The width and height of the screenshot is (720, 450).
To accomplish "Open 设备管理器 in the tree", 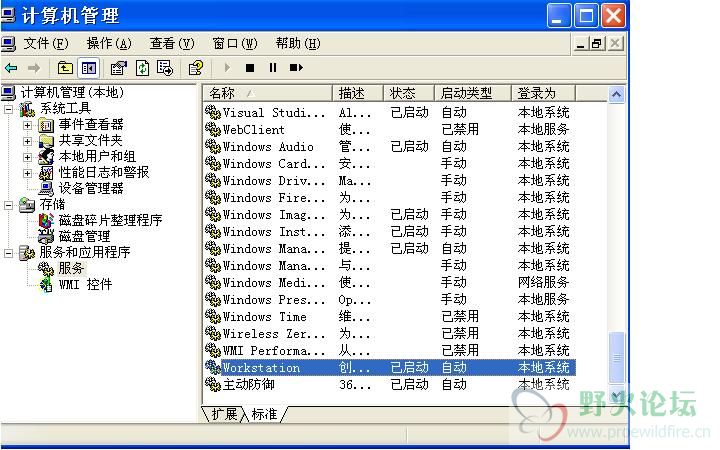I will [91, 188].
